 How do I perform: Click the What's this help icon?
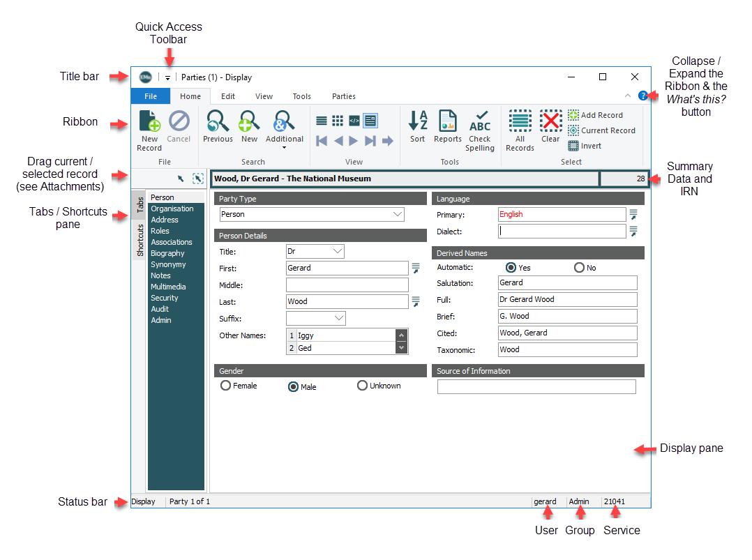coord(642,96)
